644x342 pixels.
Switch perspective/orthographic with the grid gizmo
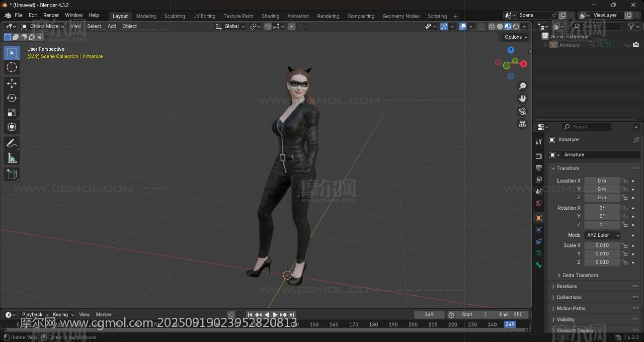tap(523, 124)
